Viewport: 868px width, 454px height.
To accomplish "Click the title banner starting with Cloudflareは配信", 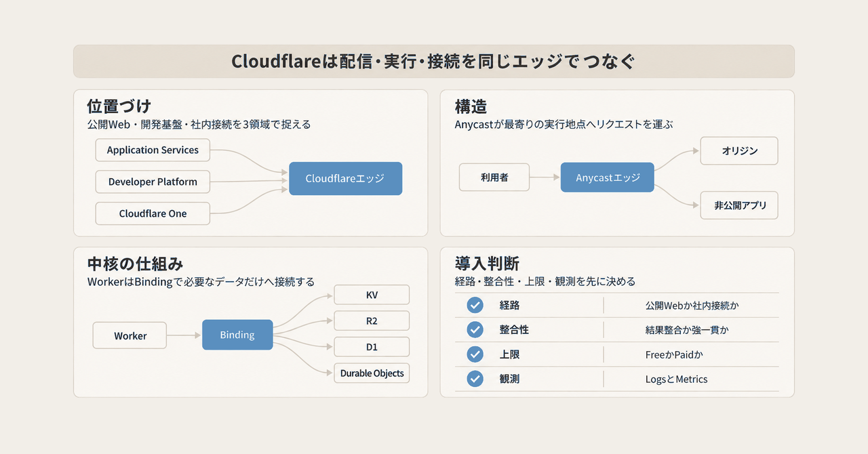I will point(434,62).
